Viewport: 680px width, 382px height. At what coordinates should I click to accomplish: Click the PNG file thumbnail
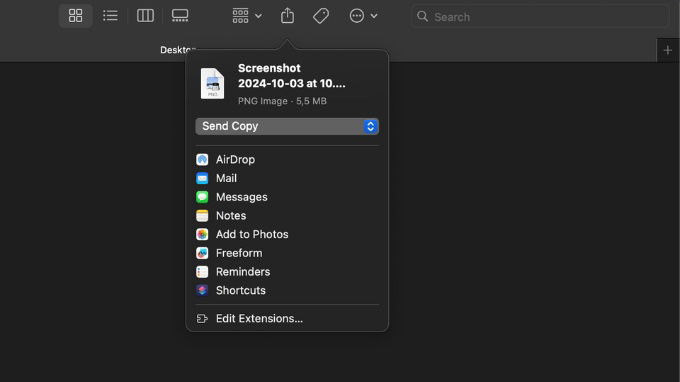[212, 83]
